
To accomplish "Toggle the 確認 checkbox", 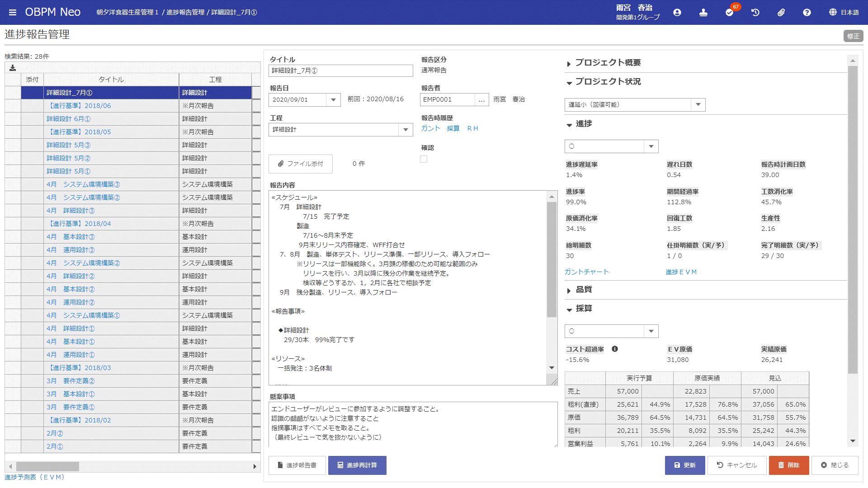I will 424,159.
